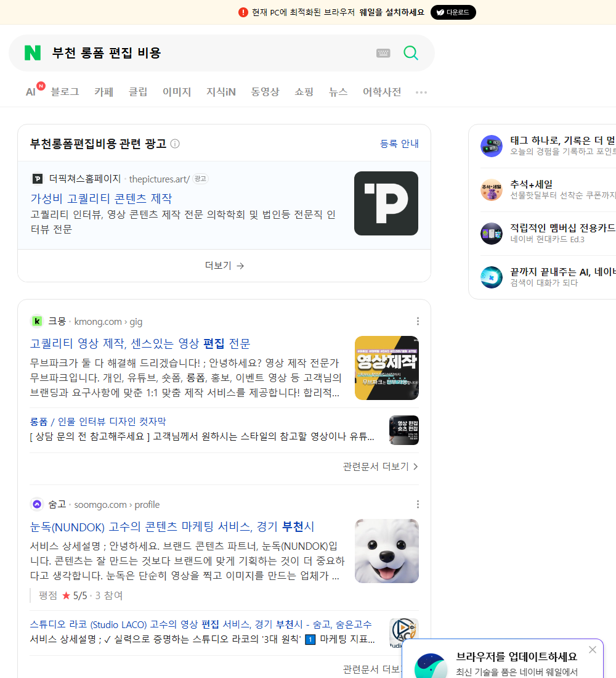This screenshot has height=678, width=616.
Task: Click the green magnifier search icon
Action: click(411, 53)
